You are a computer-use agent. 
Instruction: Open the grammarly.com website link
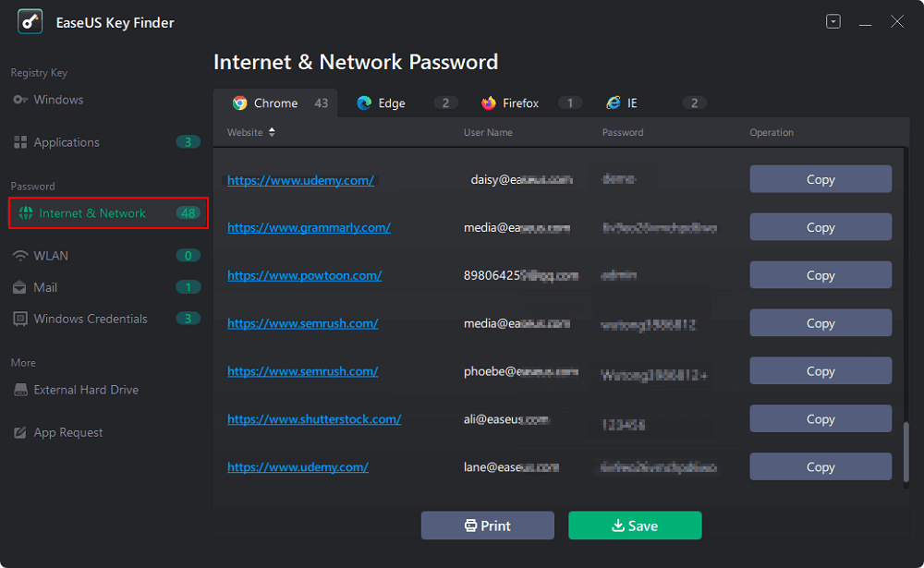[x=309, y=227]
